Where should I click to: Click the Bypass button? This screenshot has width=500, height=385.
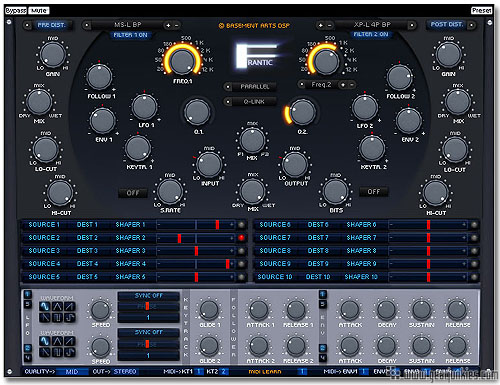click(16, 11)
